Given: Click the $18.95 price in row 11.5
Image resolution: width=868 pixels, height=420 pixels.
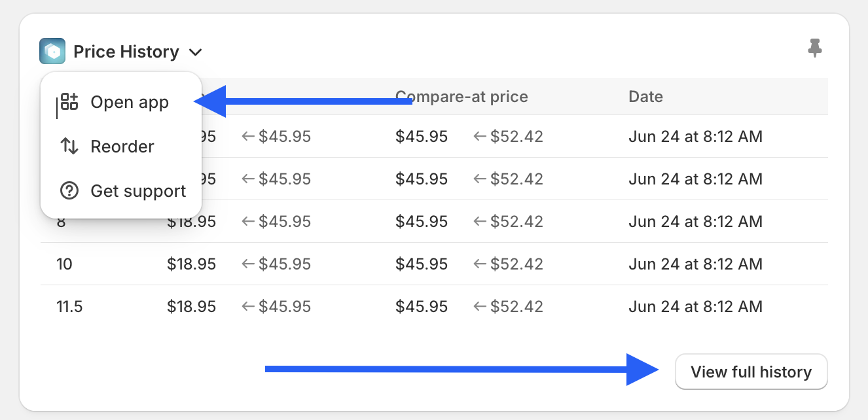Looking at the screenshot, I should (191, 307).
